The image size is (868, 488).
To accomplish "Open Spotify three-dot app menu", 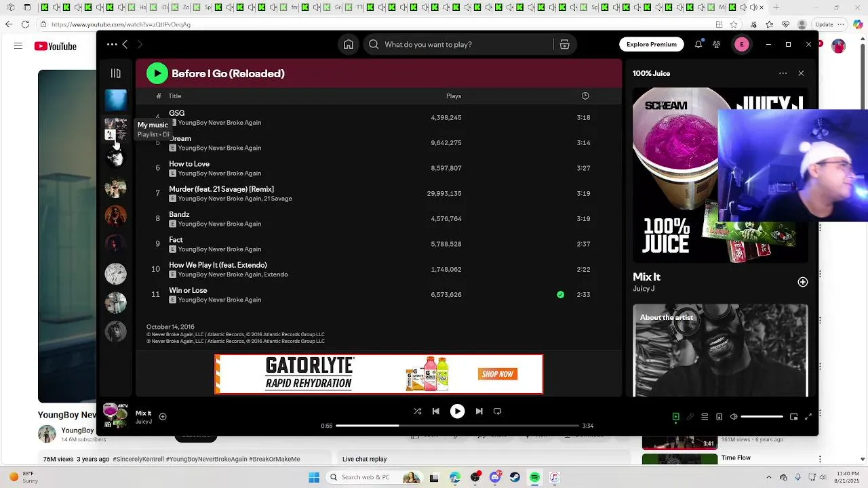I will 112,44.
